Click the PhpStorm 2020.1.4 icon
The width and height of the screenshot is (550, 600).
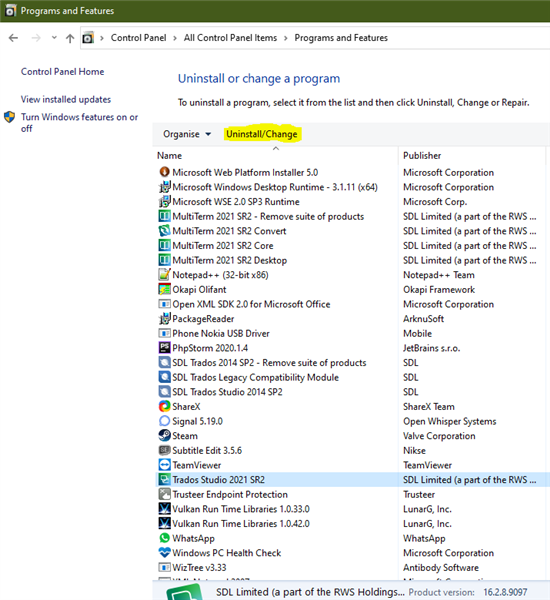[164, 347]
